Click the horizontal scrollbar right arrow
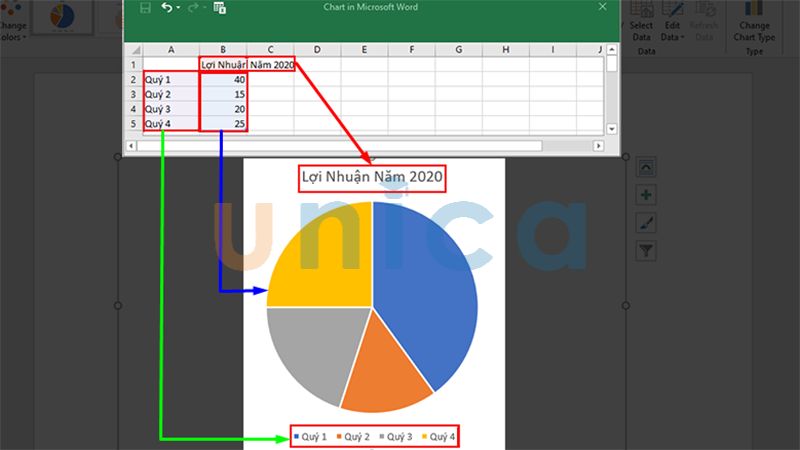Image resolution: width=800 pixels, height=450 pixels. [600, 146]
